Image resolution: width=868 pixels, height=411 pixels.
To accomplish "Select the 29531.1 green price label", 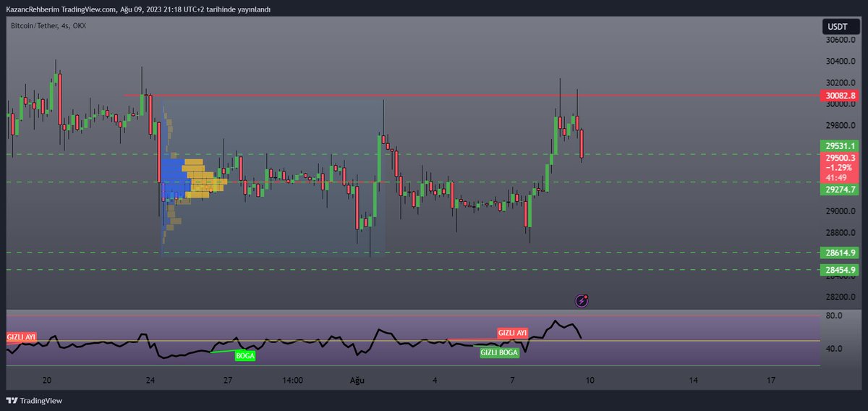I will point(841,146).
